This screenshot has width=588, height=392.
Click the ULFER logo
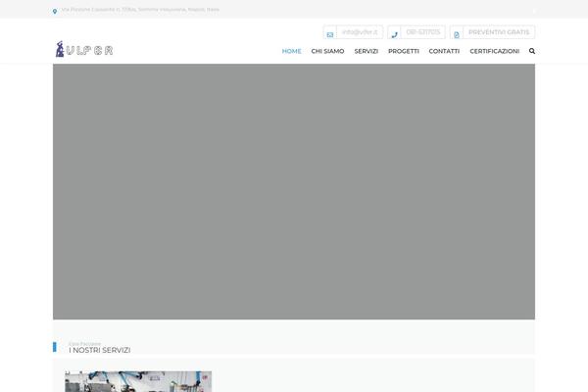coord(84,49)
